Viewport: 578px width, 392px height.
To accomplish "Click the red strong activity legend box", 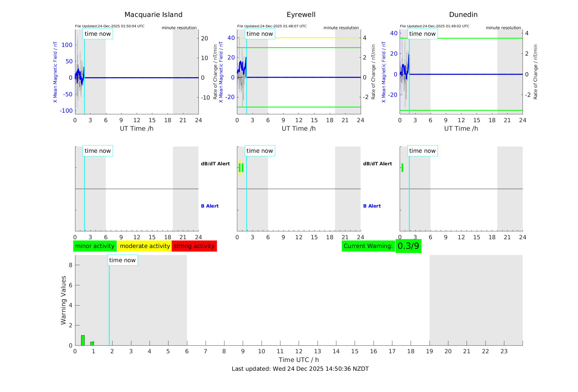I will (194, 246).
